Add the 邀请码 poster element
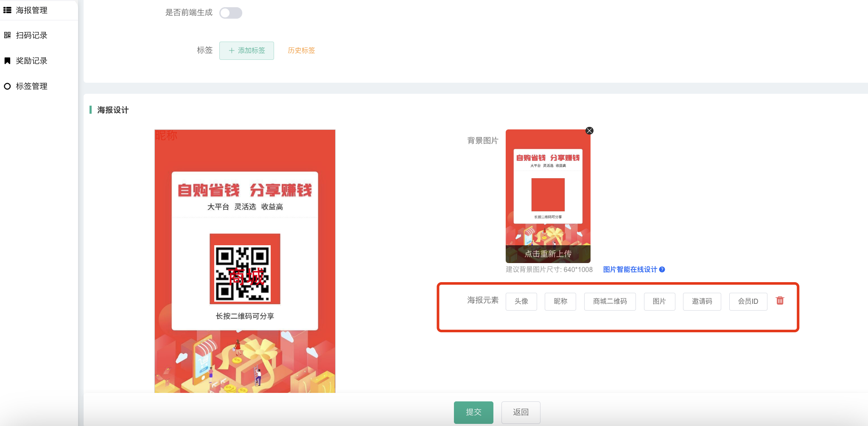The height and width of the screenshot is (426, 868). click(x=702, y=301)
